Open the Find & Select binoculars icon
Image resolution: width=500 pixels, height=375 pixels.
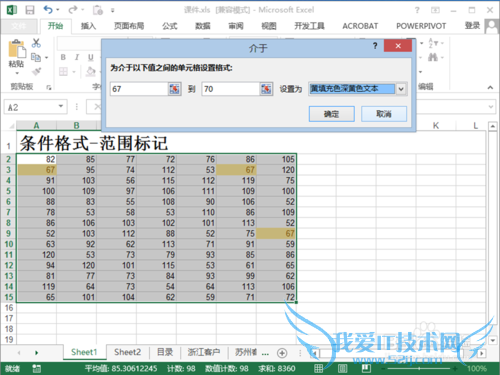click(433, 57)
